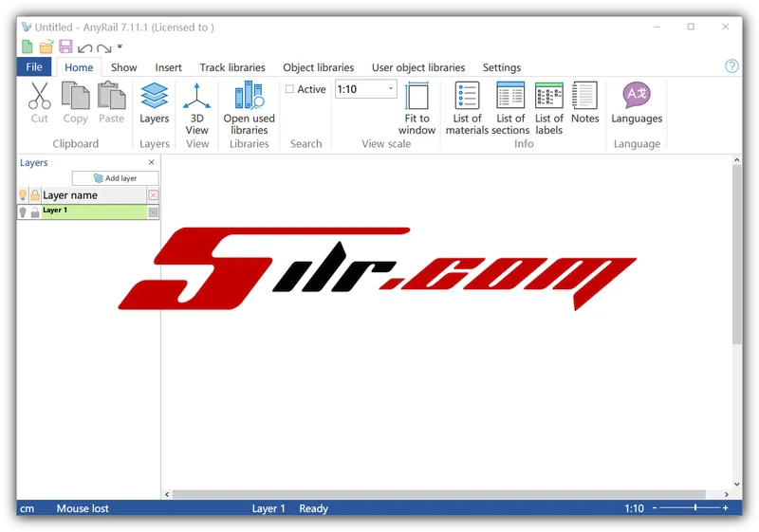This screenshot has height=532, width=759.
Task: Open the File menu
Action: click(x=34, y=66)
